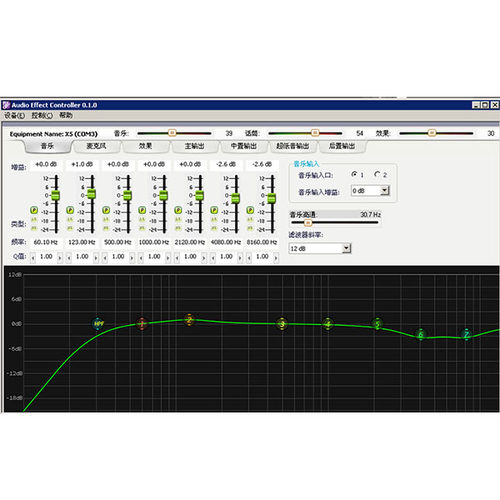The image size is (500, 500).
Task: Click the HPF node on the EQ curve
Action: [98, 323]
